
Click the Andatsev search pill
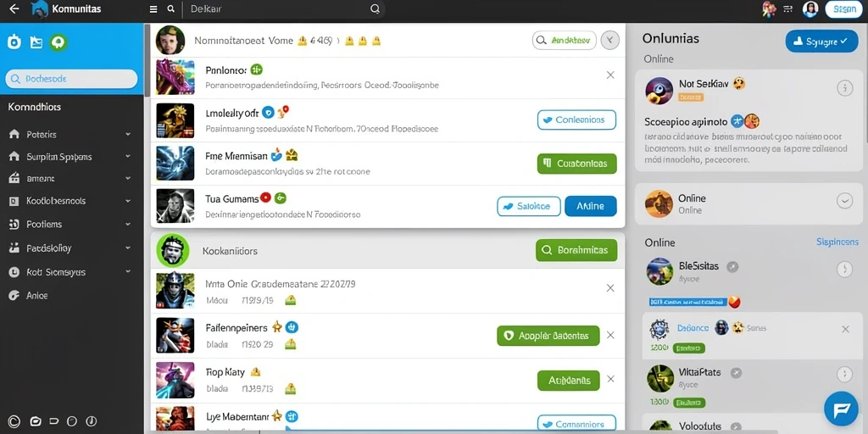click(x=565, y=40)
